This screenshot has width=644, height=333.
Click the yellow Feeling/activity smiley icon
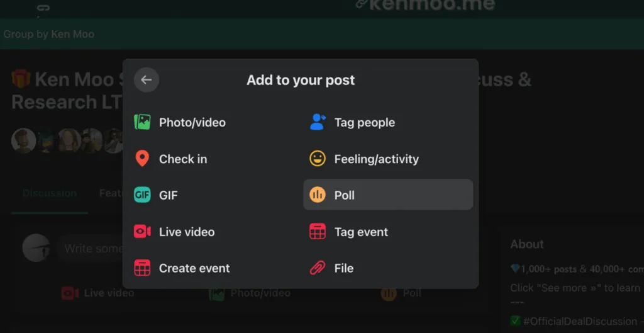[x=318, y=159]
